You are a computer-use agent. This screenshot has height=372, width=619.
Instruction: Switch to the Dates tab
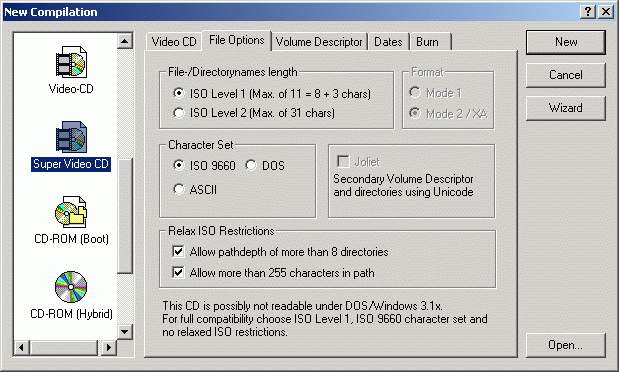pos(388,42)
